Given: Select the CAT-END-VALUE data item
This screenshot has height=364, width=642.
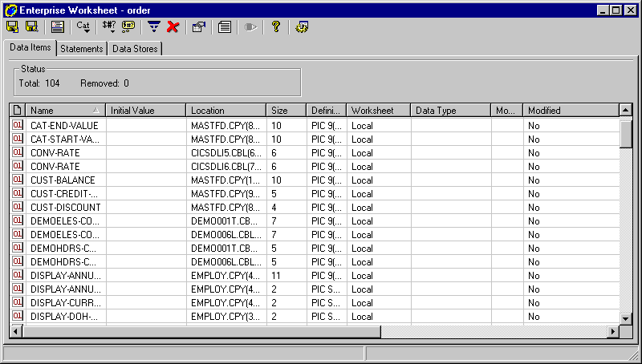Looking at the screenshot, I should pos(64,126).
